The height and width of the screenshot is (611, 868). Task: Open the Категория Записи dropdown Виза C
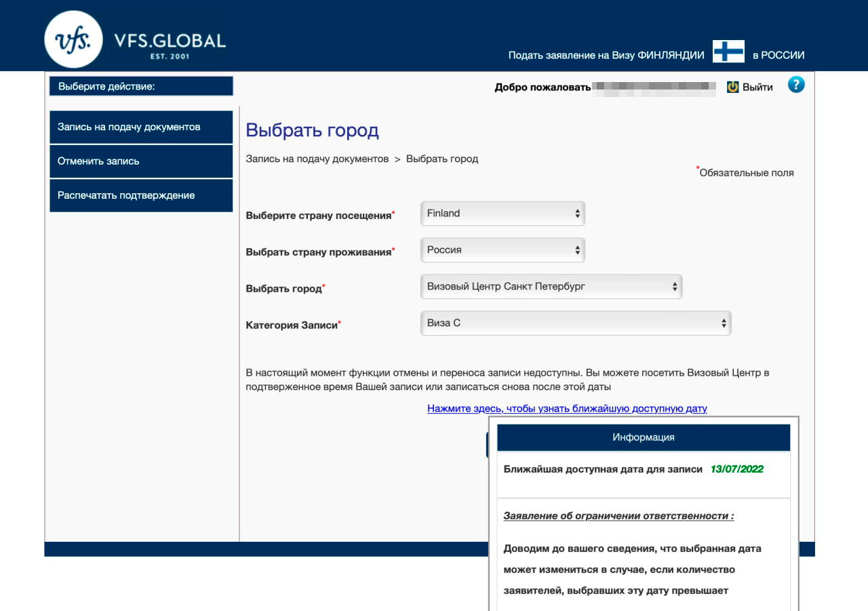tap(576, 323)
